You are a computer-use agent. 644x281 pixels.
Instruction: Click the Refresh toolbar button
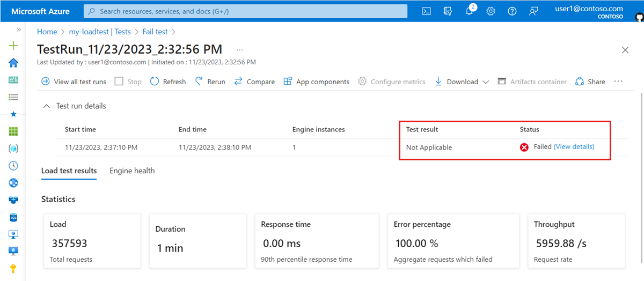pyautogui.click(x=168, y=82)
